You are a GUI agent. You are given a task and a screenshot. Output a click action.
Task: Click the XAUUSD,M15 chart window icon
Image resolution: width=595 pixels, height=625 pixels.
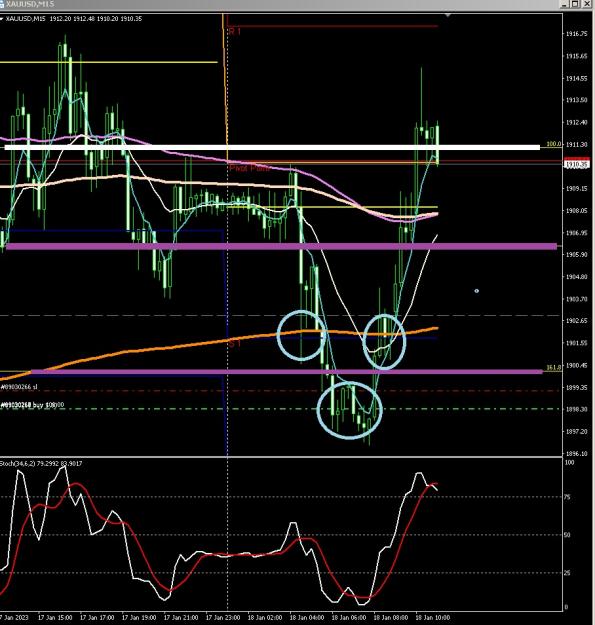(x=2, y=4)
